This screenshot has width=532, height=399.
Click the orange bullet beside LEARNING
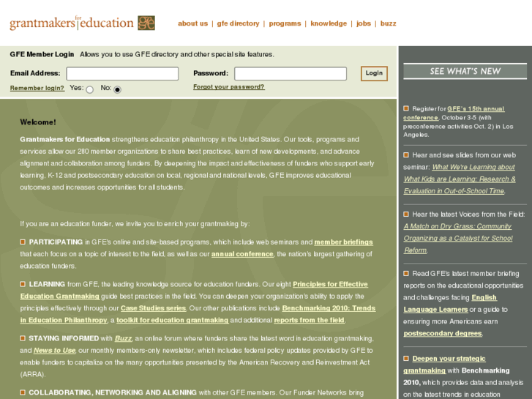click(x=23, y=284)
